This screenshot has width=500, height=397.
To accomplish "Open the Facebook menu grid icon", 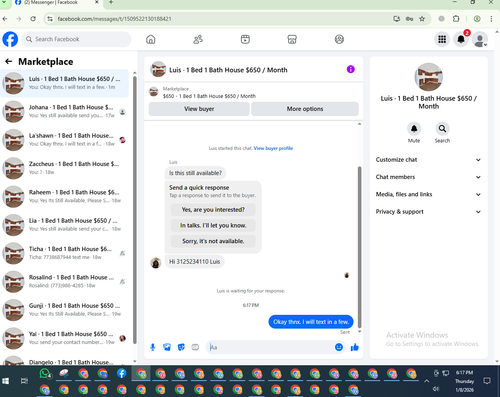I will tap(442, 39).
